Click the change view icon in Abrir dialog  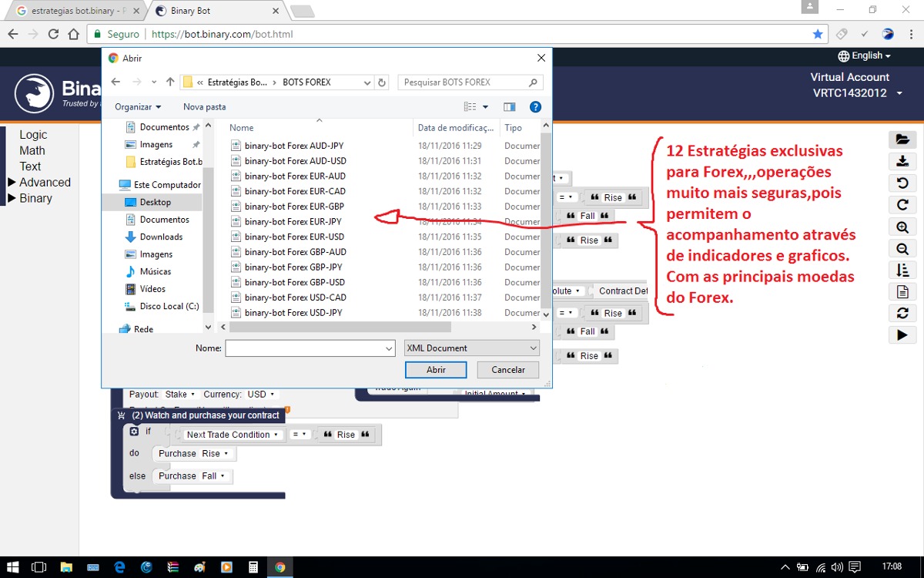[x=470, y=107]
